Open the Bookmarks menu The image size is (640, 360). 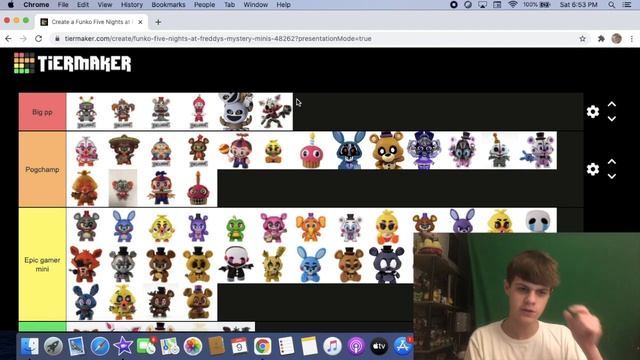pos(168,4)
